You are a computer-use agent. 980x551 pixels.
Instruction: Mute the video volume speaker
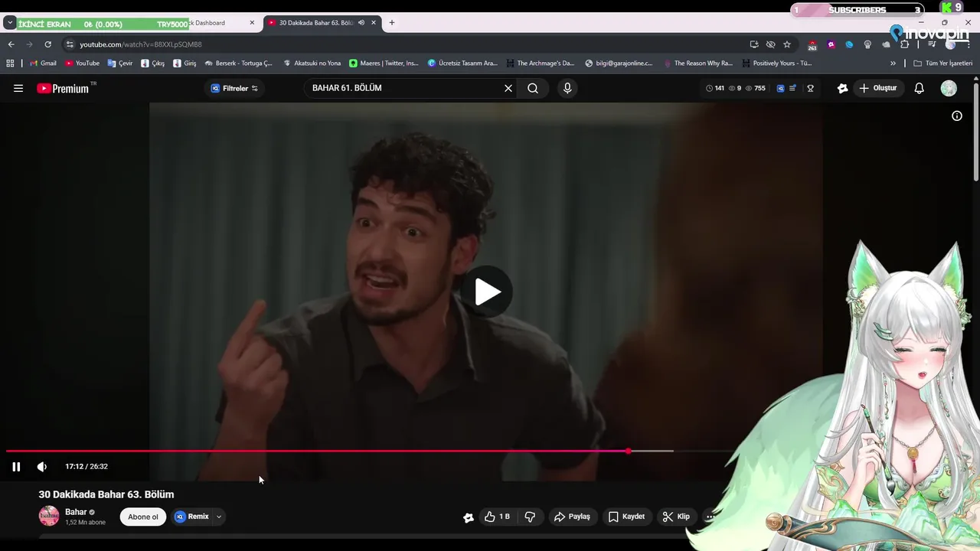42,467
